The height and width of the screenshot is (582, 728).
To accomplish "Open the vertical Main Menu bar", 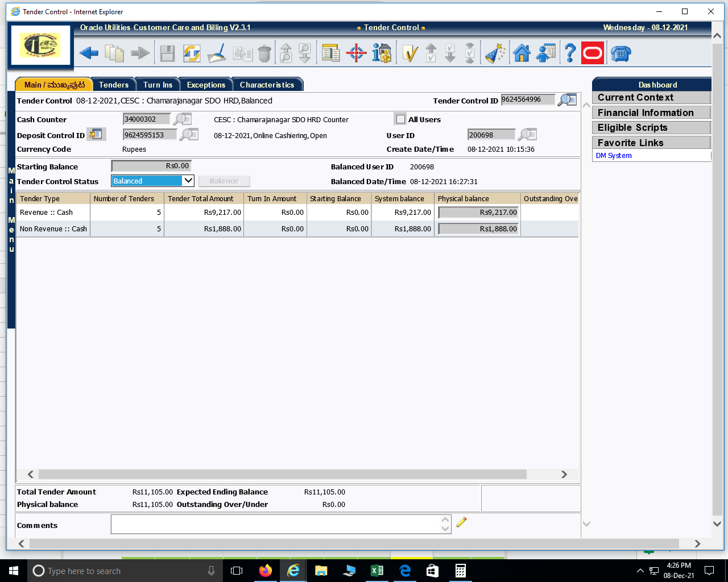I will point(11,209).
